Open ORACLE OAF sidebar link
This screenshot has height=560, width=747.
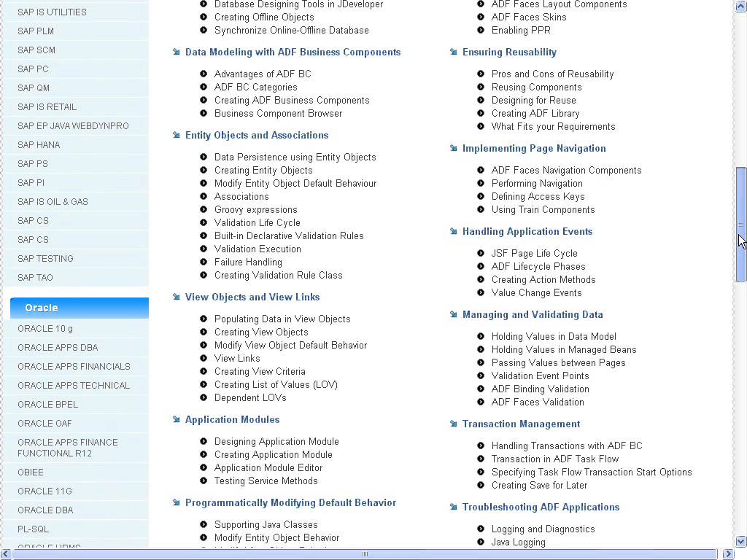coord(44,424)
